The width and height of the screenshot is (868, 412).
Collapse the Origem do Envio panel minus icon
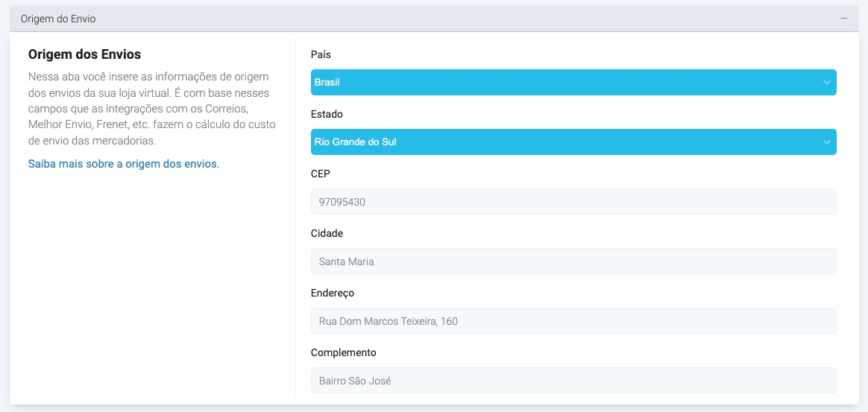point(844,19)
